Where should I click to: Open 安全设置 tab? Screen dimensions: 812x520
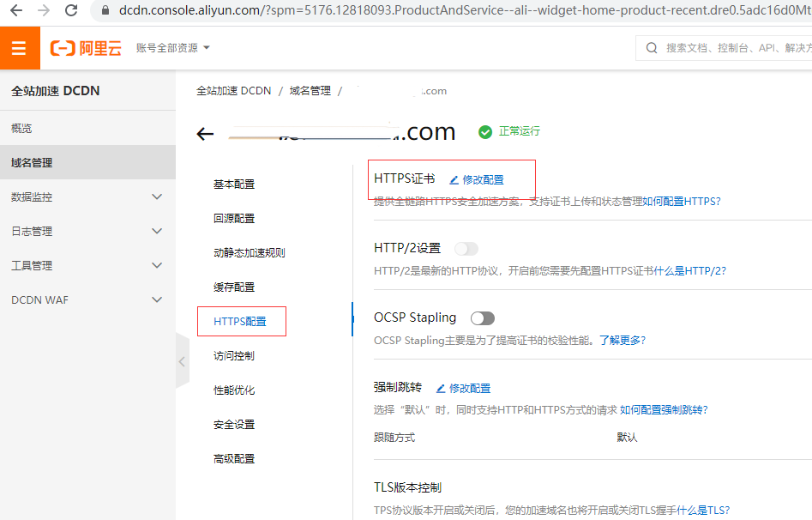point(234,424)
